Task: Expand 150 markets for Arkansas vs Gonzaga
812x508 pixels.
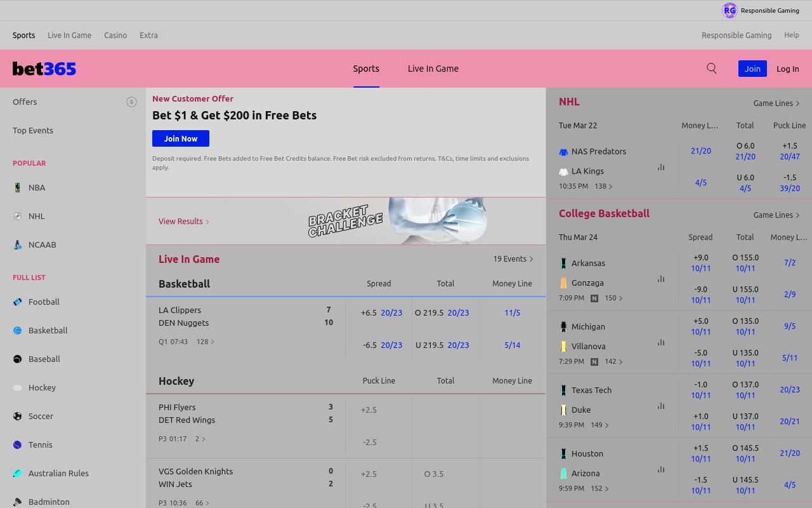Action: coord(613,298)
